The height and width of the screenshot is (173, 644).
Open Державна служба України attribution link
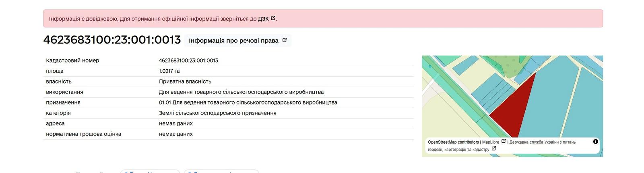point(542,142)
